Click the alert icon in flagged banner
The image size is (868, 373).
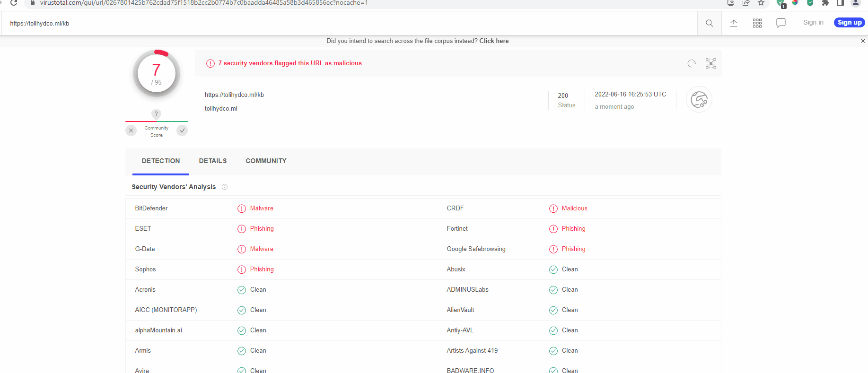pyautogui.click(x=210, y=63)
